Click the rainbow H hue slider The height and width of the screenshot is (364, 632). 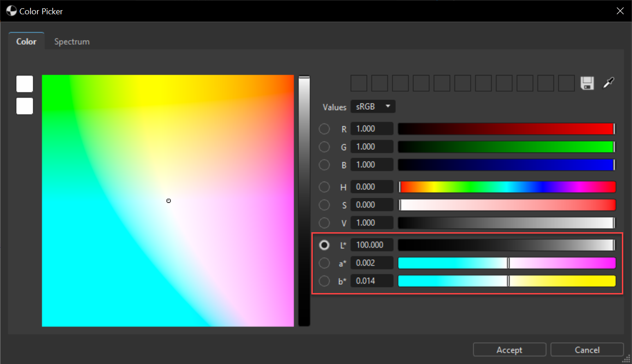click(x=507, y=187)
